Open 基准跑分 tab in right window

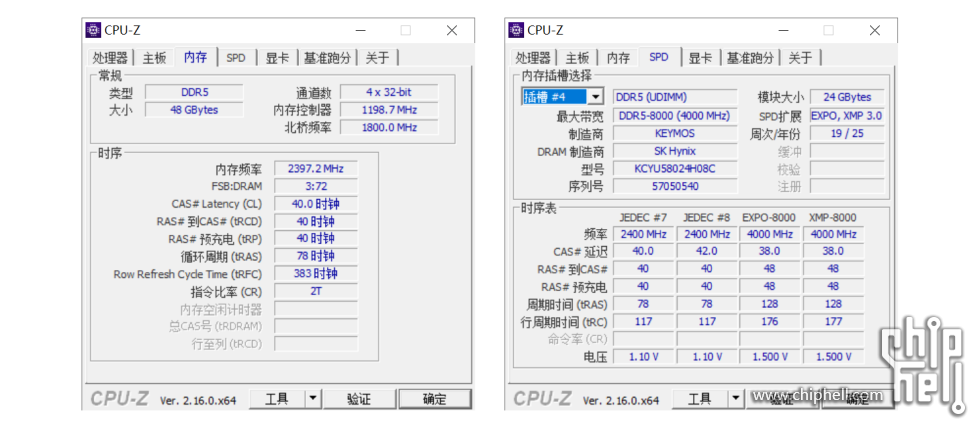point(749,58)
